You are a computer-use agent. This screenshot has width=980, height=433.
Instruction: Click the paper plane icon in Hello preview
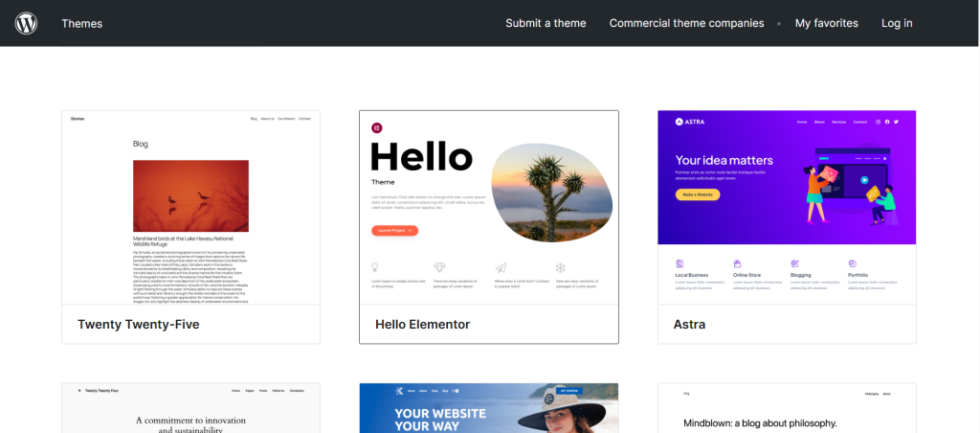click(x=501, y=268)
